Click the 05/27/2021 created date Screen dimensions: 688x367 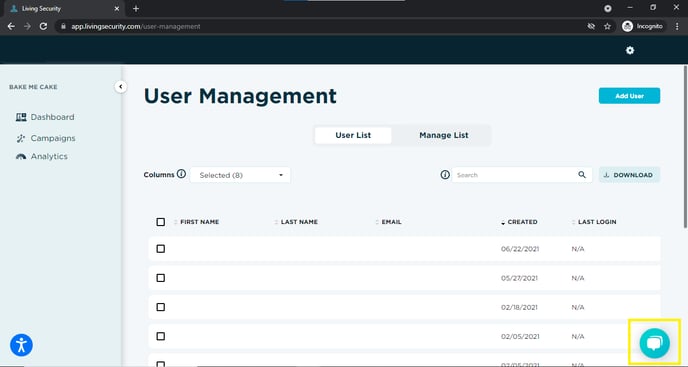tap(519, 278)
